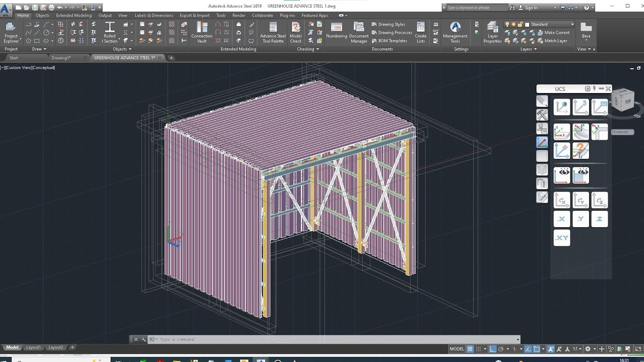Click UCS rotate around Z icon
The width and height of the screenshot is (644, 362).
599,200
